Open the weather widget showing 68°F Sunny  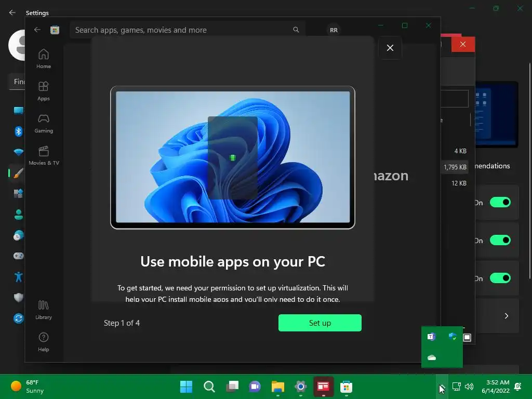[28, 387]
